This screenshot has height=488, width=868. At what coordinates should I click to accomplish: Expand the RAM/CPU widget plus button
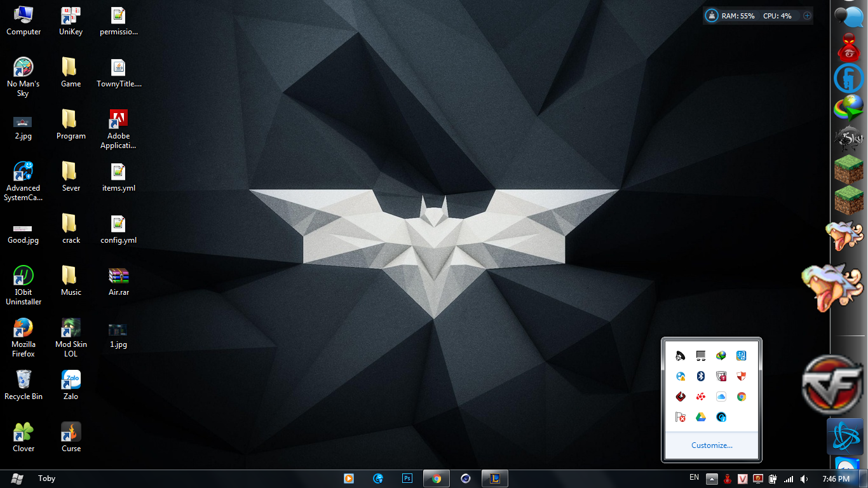(x=807, y=16)
